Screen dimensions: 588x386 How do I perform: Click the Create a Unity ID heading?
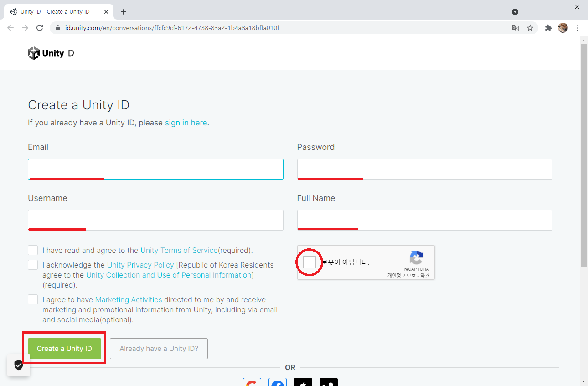[78, 105]
